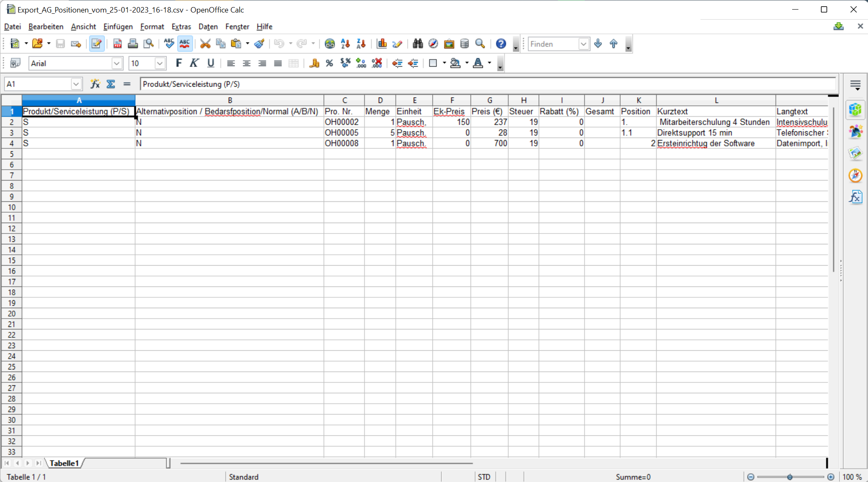Open the Bearbeiten menu
The height and width of the screenshot is (482, 868).
coord(46,27)
